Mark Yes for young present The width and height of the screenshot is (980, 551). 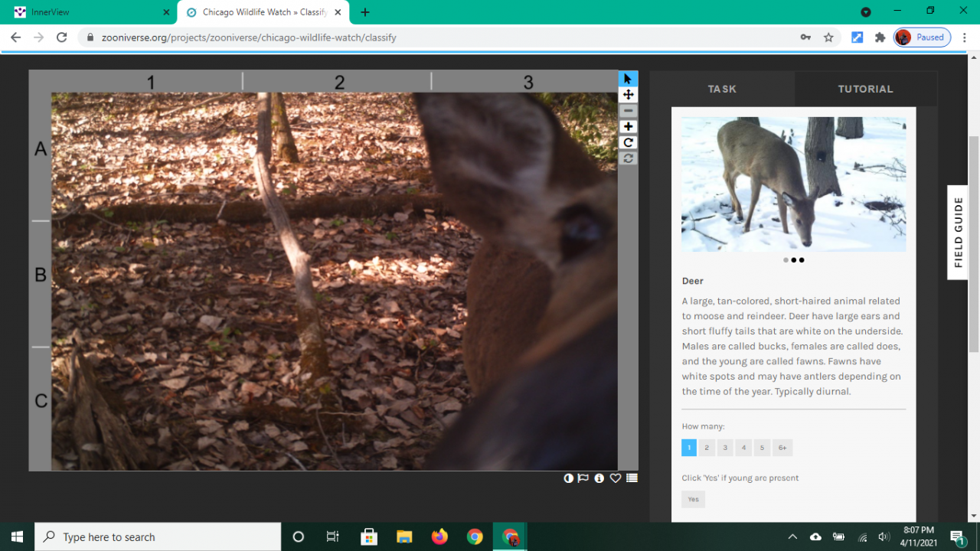tap(693, 499)
